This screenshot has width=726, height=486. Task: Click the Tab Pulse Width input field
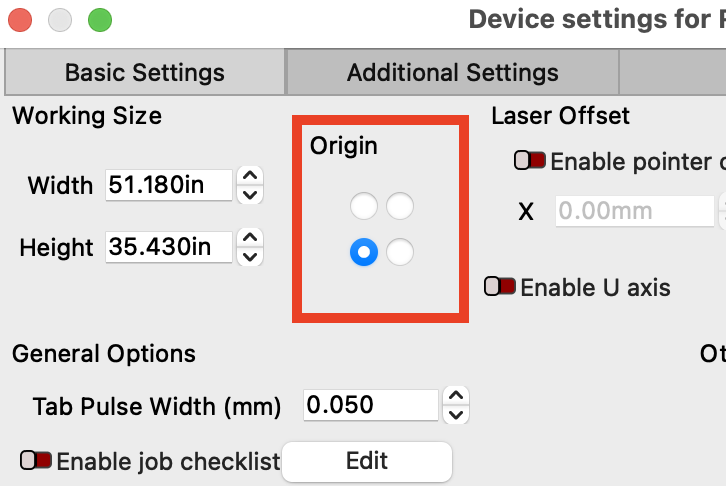[x=370, y=405]
